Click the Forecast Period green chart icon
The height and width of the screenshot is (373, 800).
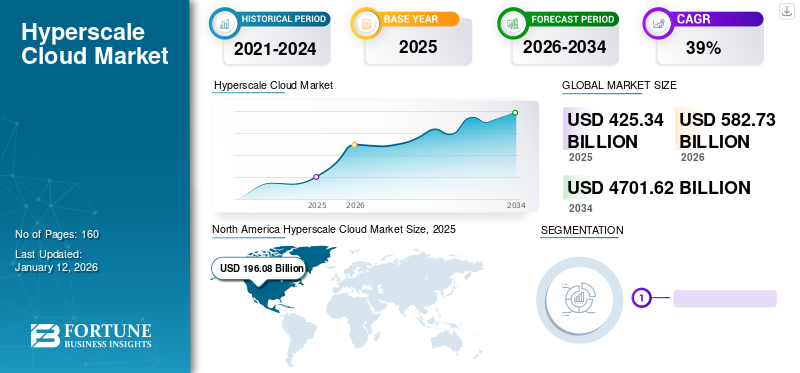click(513, 23)
